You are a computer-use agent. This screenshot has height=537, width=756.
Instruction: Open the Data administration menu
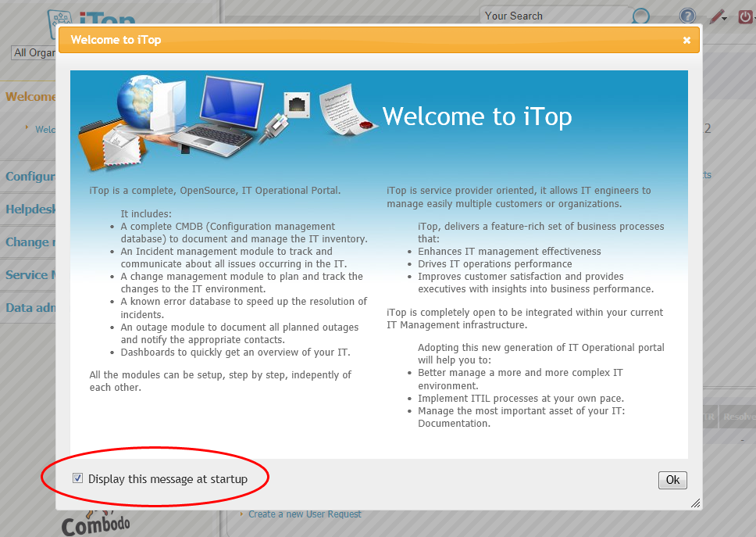tap(30, 307)
